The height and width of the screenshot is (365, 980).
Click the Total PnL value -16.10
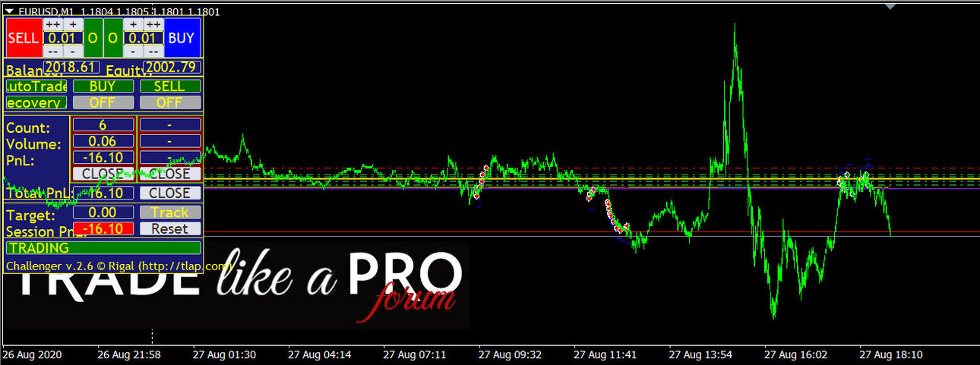103,194
